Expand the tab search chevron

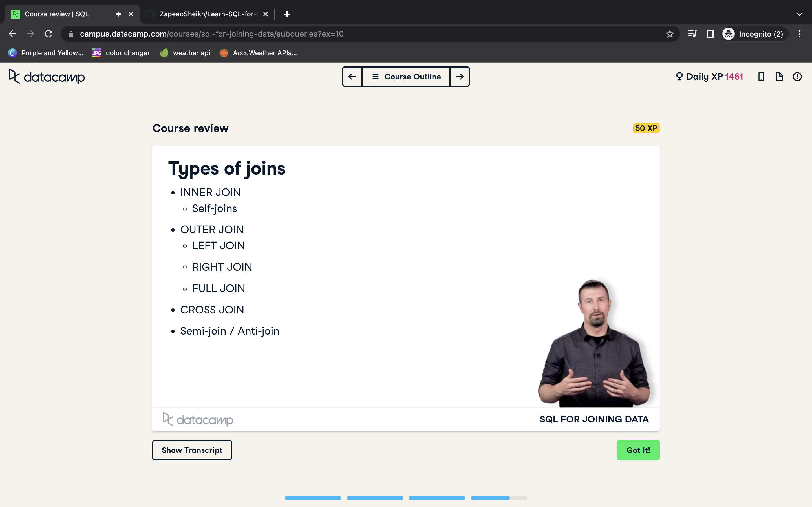coord(799,14)
